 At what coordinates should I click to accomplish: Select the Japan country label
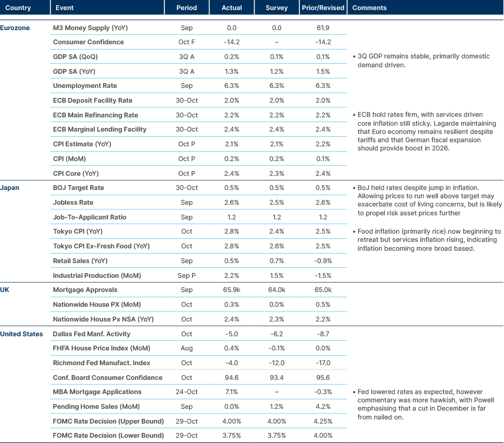click(9, 188)
